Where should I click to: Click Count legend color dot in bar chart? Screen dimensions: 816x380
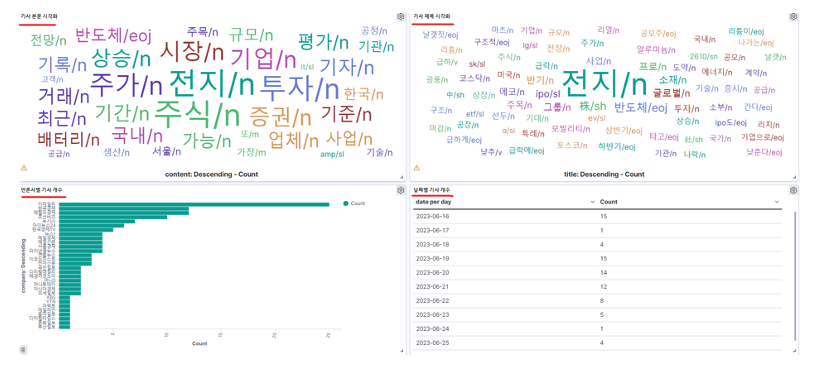coord(346,204)
